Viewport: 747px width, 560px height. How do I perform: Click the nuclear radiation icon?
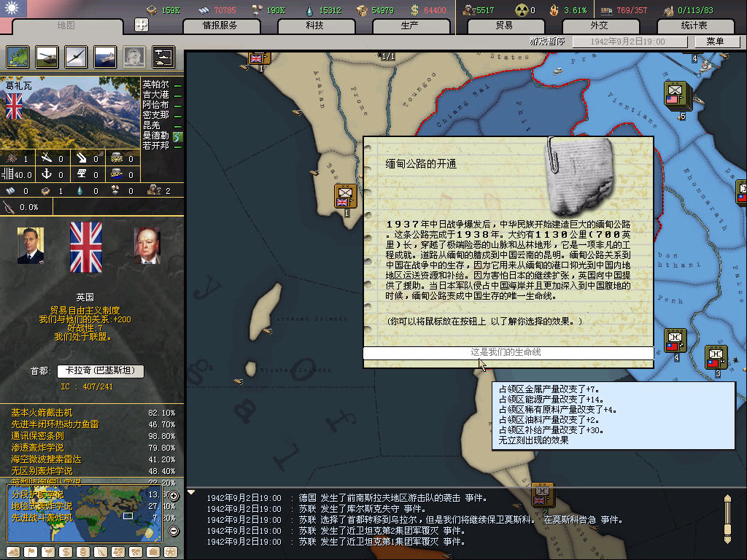[522, 10]
